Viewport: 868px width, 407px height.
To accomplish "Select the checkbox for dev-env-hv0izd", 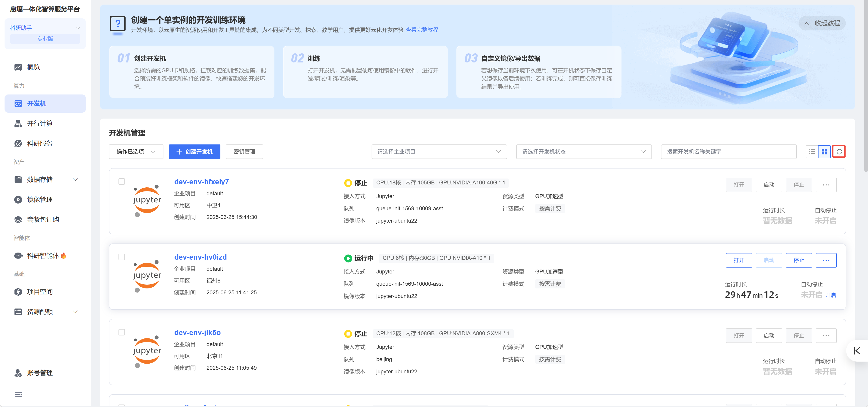I will pos(122,257).
